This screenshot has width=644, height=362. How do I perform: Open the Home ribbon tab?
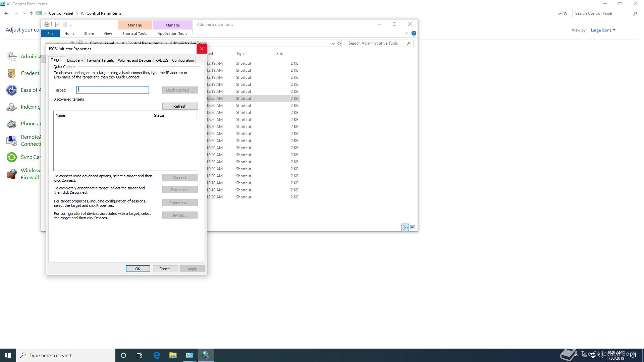pyautogui.click(x=69, y=34)
